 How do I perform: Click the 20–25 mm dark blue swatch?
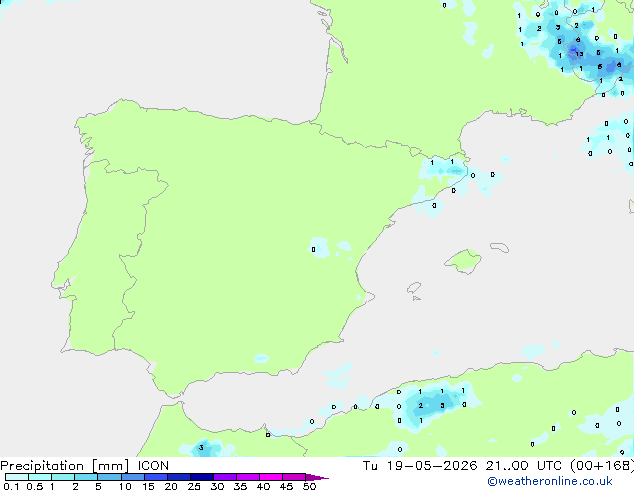click(179, 477)
